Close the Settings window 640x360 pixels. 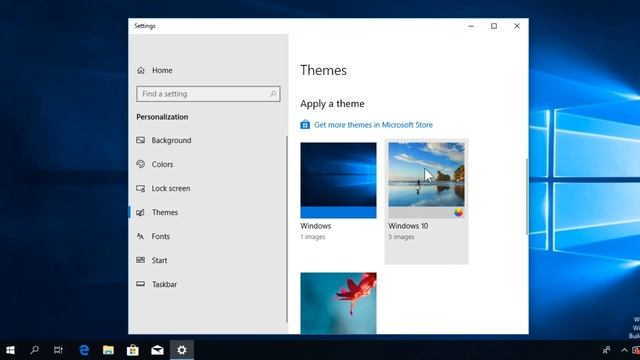tap(517, 26)
